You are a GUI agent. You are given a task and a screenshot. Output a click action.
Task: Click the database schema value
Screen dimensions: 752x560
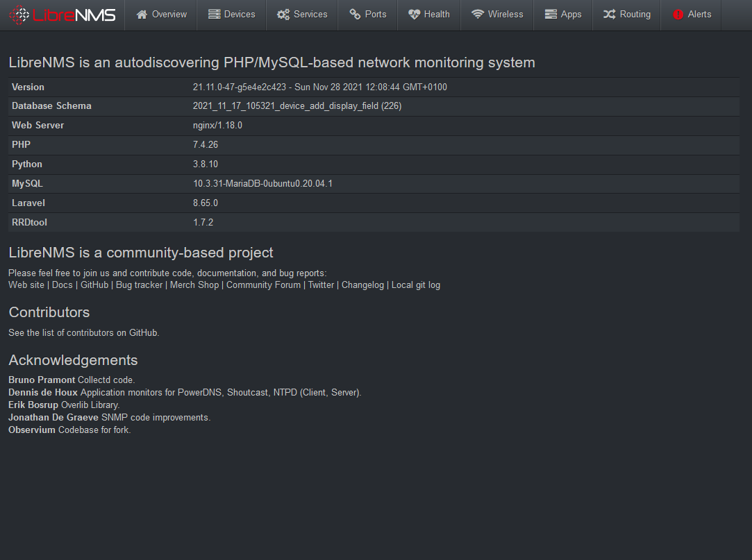point(297,106)
